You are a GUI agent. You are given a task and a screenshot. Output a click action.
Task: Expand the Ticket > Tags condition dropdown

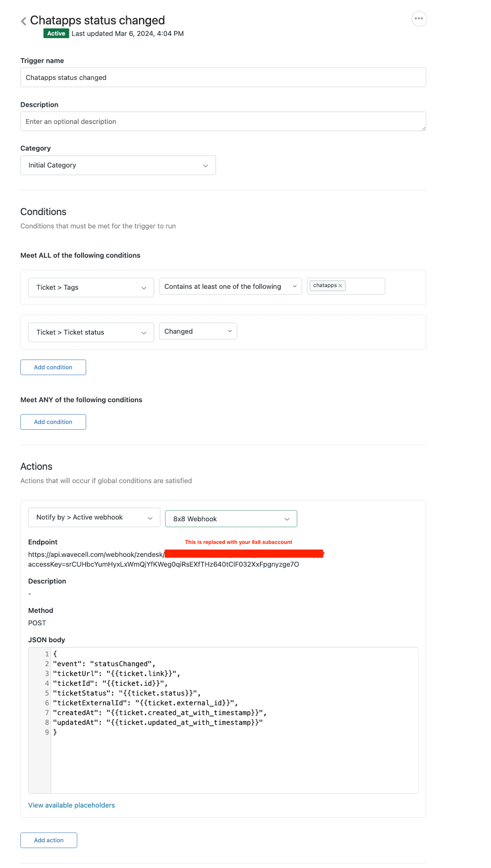(91, 287)
